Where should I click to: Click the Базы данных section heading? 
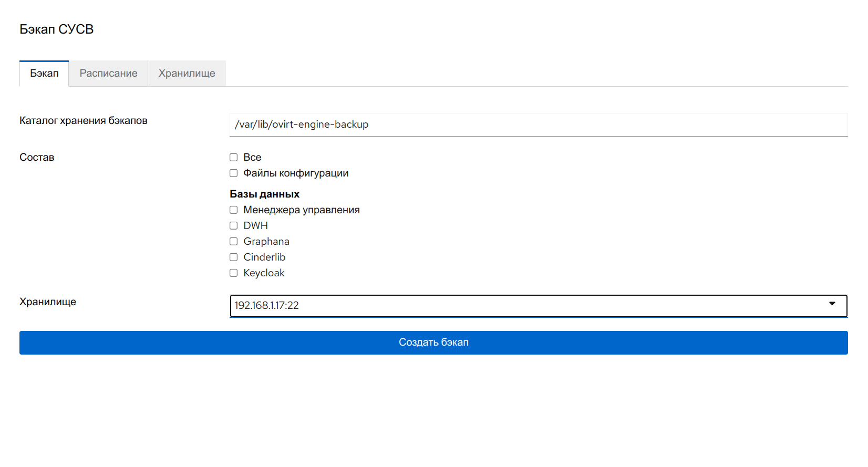click(264, 194)
